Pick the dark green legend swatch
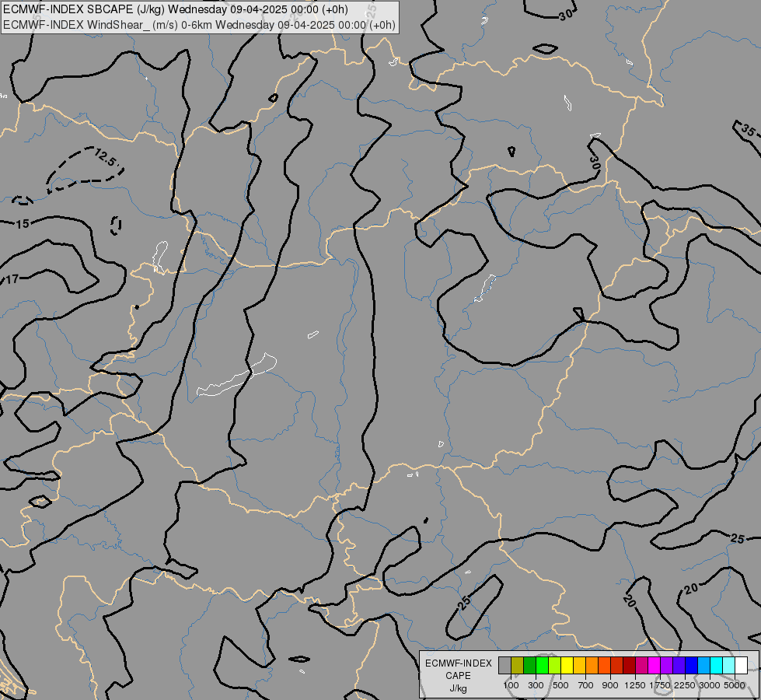This screenshot has height=700, width=761. tap(530, 665)
